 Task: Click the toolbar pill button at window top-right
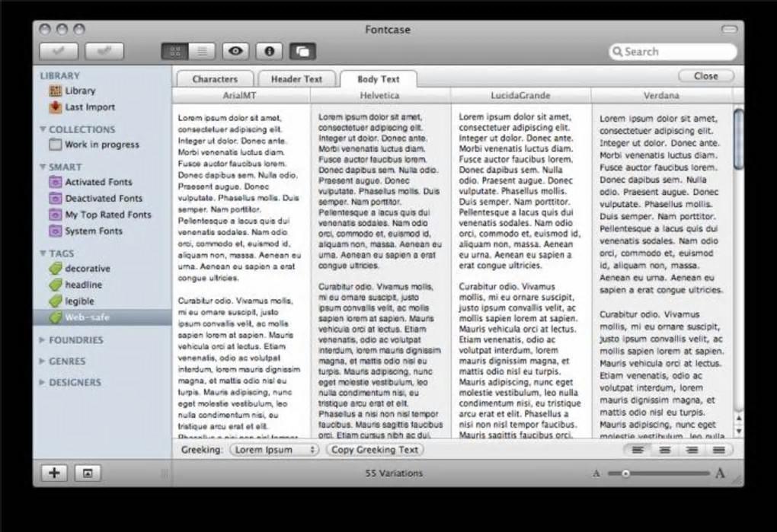(x=730, y=29)
